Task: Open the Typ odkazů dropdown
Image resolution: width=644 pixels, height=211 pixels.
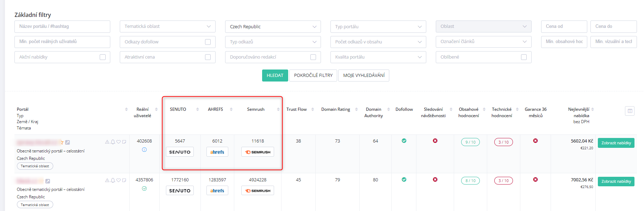Action: click(x=273, y=42)
